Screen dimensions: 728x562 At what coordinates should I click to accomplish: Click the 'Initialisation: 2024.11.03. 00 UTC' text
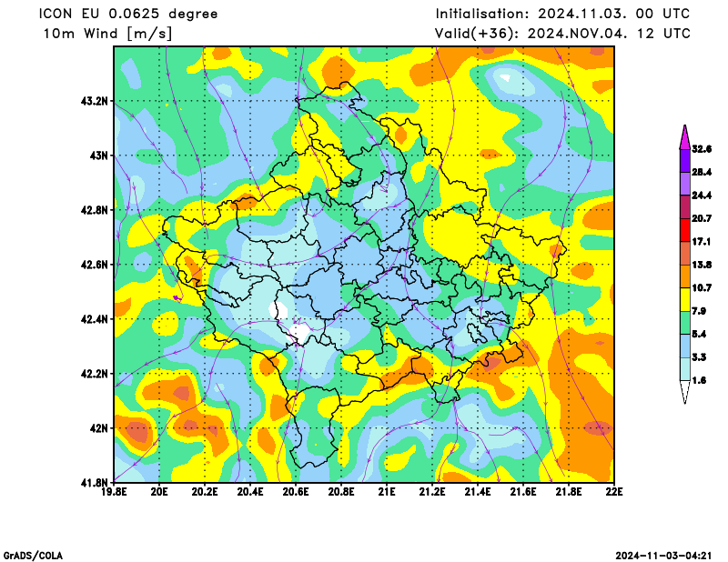(x=562, y=14)
